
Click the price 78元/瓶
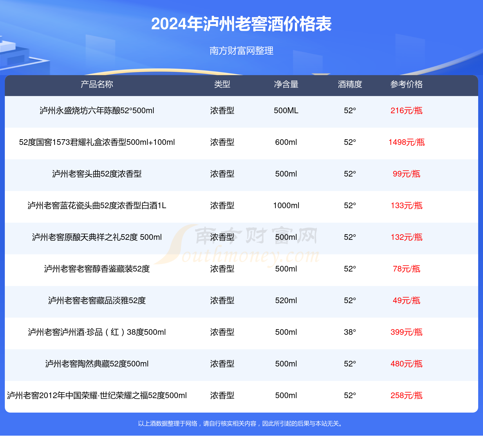click(x=407, y=269)
